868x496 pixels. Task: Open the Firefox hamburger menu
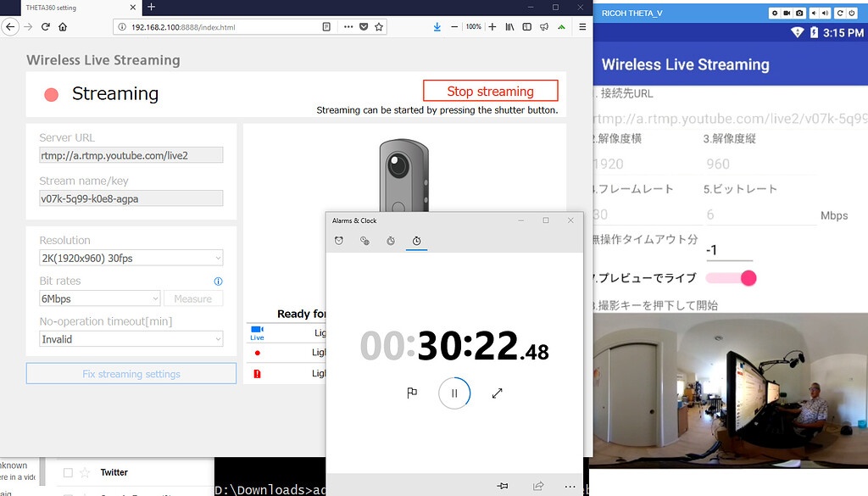581,27
